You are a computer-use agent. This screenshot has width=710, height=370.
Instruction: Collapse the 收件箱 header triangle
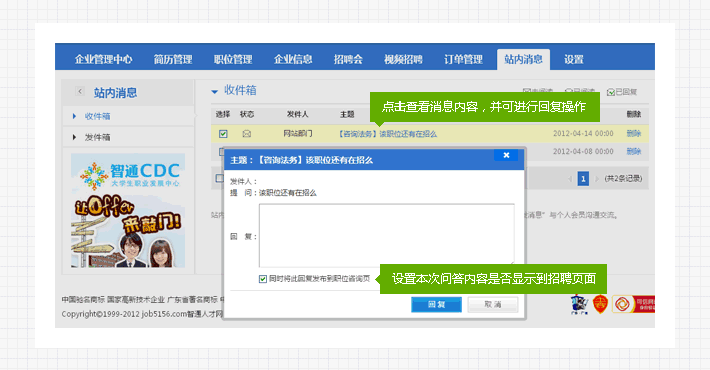point(215,91)
